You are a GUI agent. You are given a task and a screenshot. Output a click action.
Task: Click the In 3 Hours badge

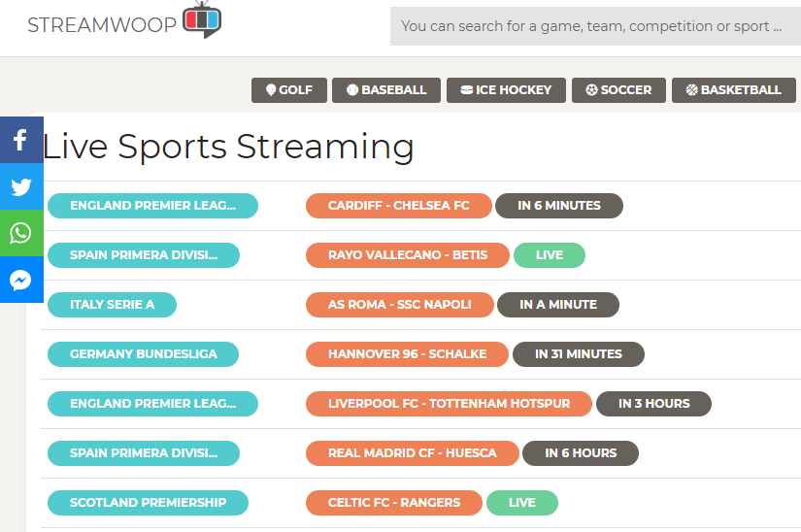(x=653, y=404)
